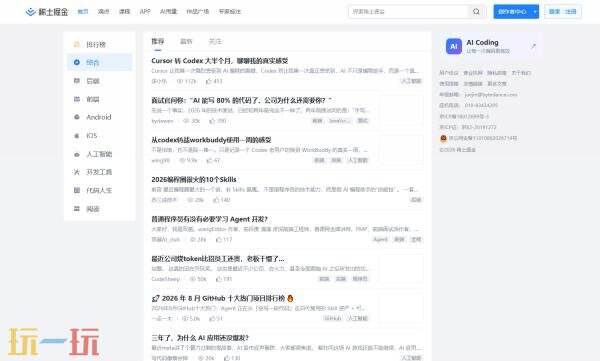Select 人工智能 in the sidebar category list
This screenshot has height=361, width=600.
(100, 154)
